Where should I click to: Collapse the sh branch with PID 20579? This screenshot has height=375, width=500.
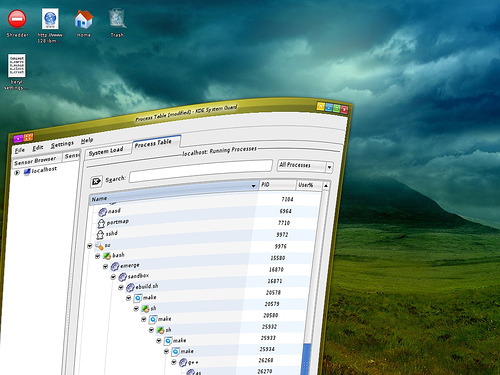tap(136, 309)
